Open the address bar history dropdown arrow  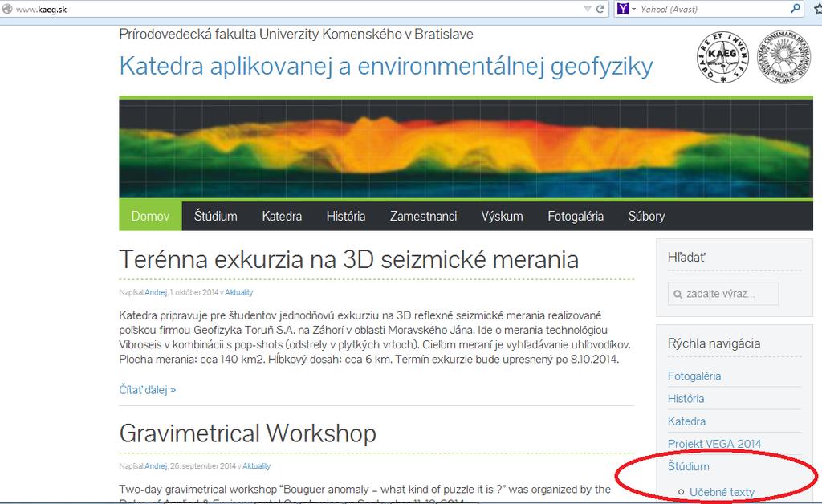tap(587, 9)
